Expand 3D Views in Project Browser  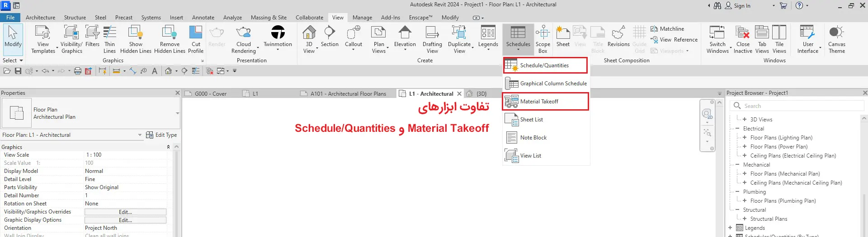[744, 119]
